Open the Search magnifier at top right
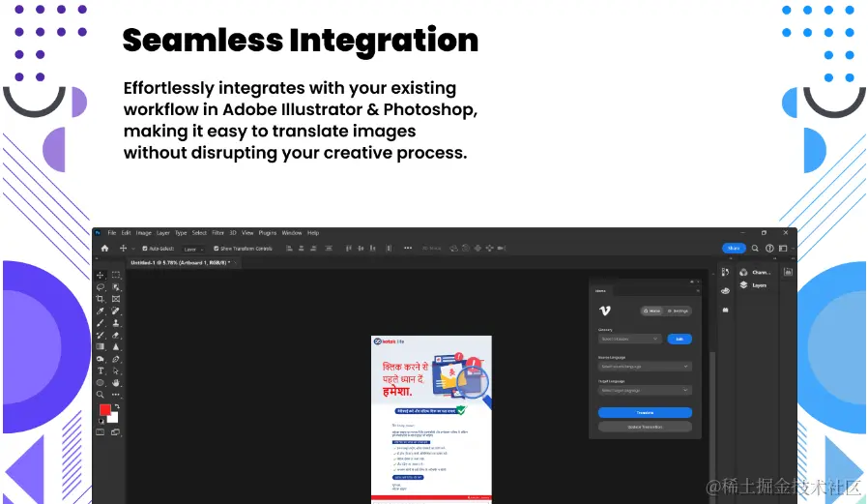 click(x=755, y=248)
